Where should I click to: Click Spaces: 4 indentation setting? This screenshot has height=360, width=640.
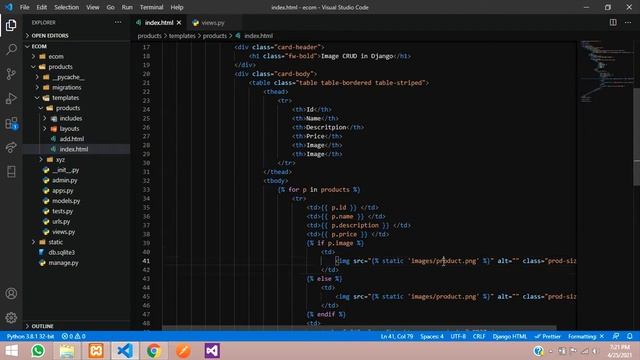(432, 336)
